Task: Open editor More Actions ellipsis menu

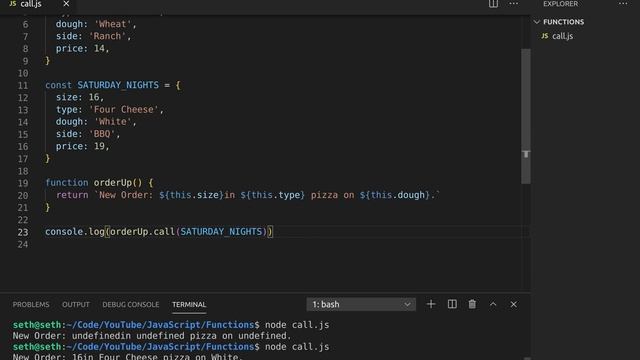Action: [x=513, y=4]
